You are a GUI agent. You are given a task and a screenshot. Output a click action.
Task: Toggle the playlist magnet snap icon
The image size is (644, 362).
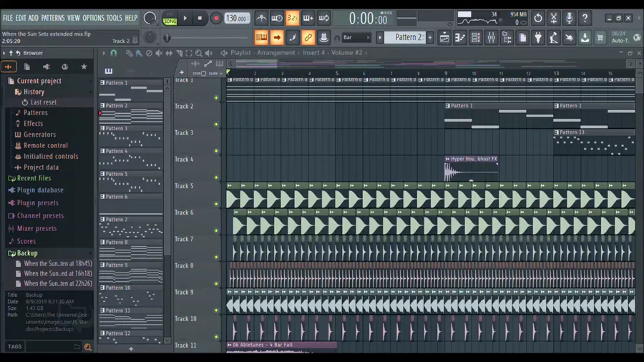click(114, 53)
